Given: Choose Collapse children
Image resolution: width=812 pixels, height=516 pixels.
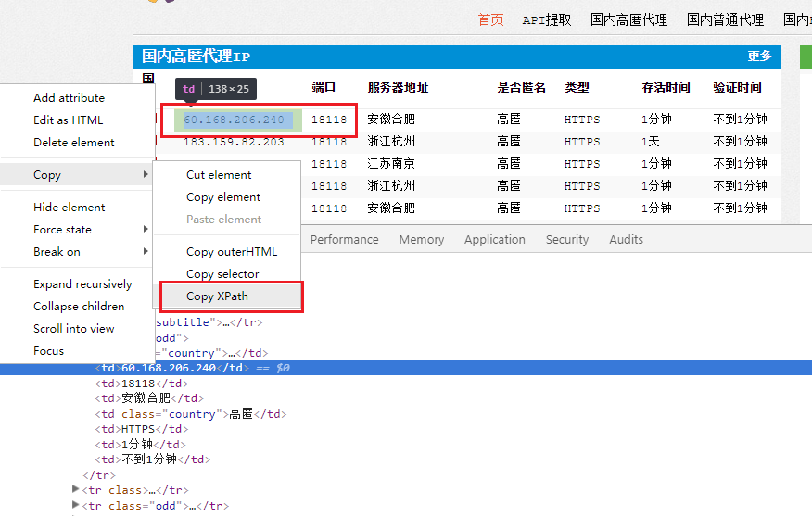Looking at the screenshot, I should 79,307.
